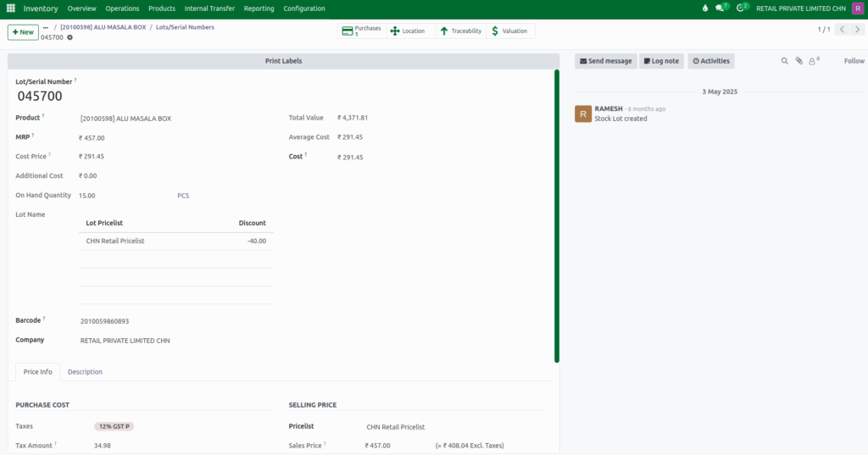Screen dimensions: 868x455
Task: Click Stock Lot created message text
Action: click(620, 119)
